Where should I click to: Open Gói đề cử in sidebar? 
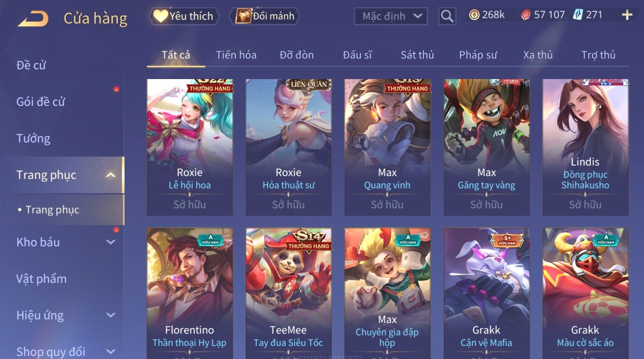click(41, 102)
